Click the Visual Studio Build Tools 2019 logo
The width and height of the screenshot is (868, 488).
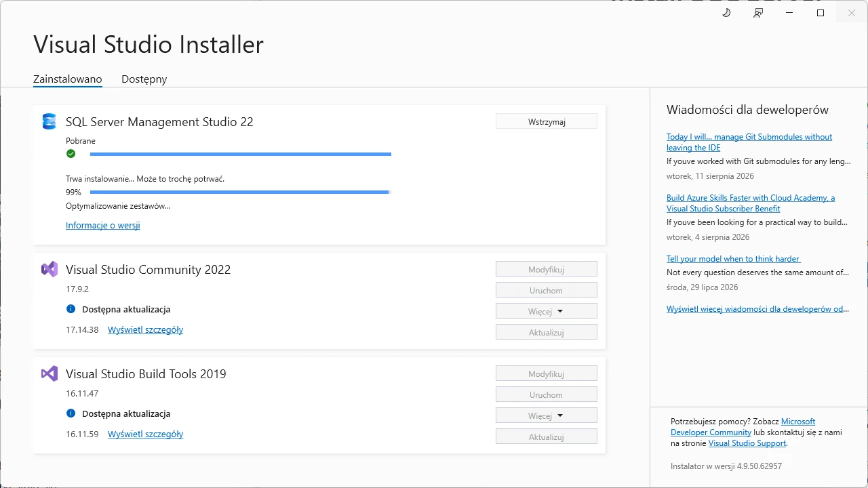coord(49,373)
